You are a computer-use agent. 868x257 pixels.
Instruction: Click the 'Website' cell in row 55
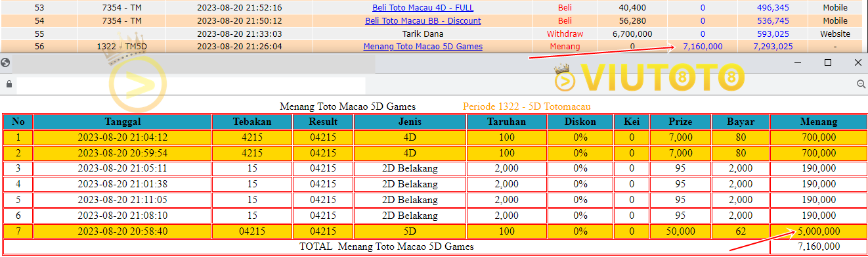click(x=835, y=34)
